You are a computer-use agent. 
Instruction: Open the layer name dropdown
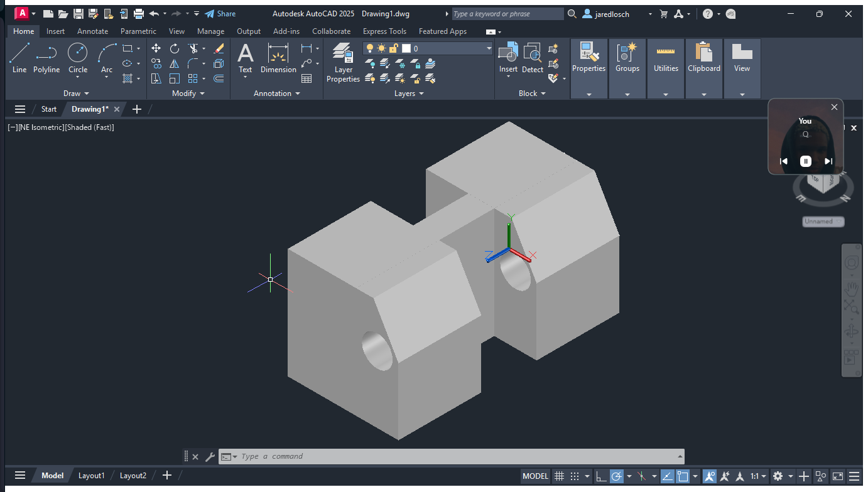(x=489, y=48)
